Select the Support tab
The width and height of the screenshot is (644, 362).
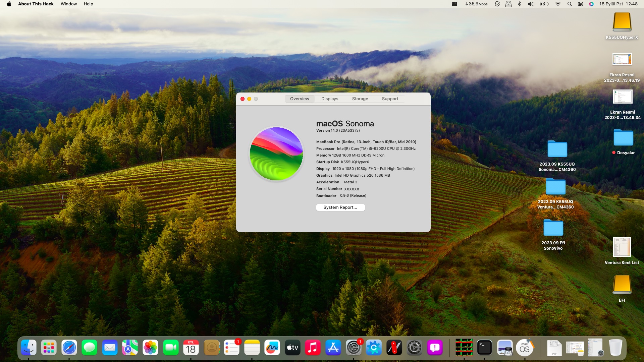tap(390, 99)
